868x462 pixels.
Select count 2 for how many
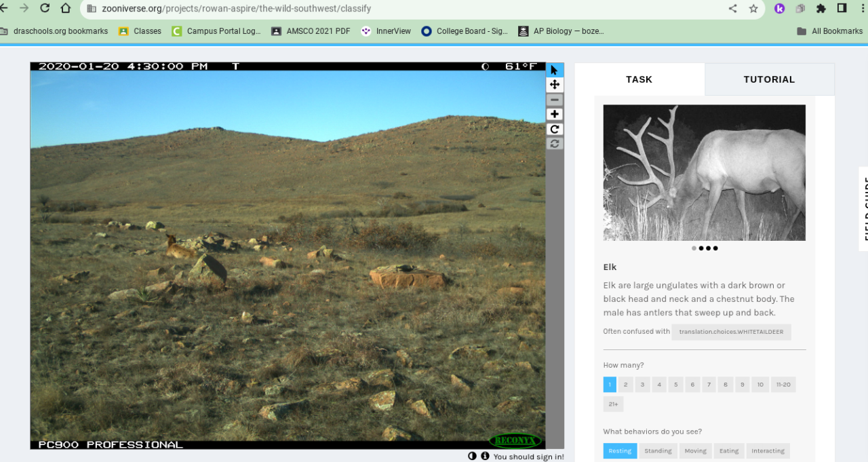click(626, 385)
